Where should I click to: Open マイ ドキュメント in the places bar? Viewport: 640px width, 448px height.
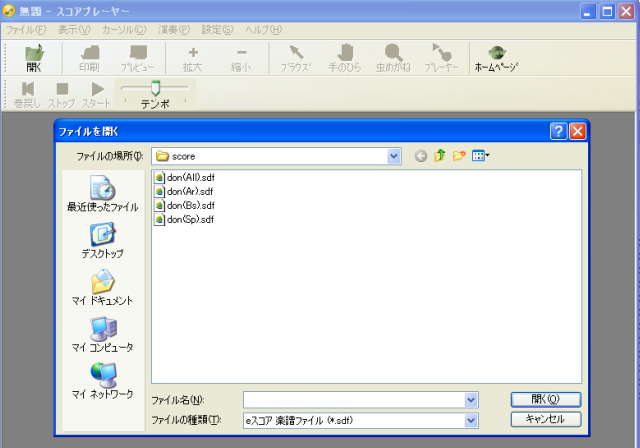[x=102, y=288]
